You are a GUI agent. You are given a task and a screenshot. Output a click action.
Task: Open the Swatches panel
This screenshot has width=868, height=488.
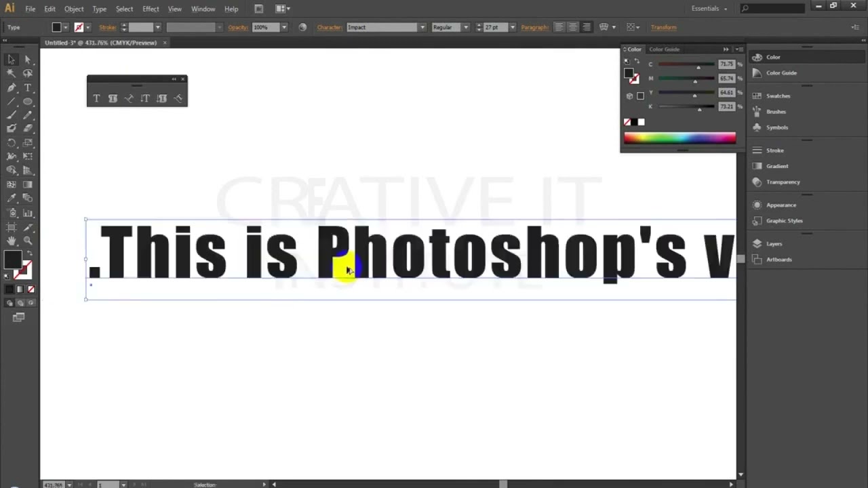pos(778,96)
